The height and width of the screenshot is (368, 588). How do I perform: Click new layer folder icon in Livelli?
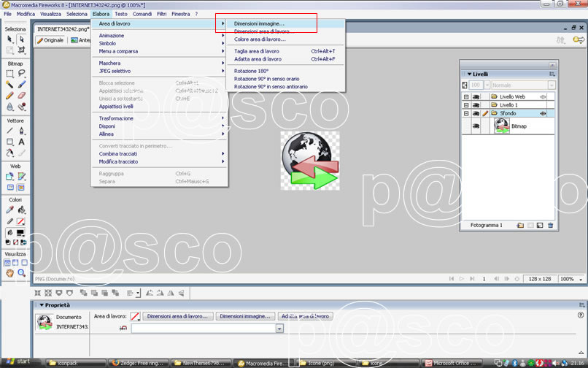tap(520, 226)
